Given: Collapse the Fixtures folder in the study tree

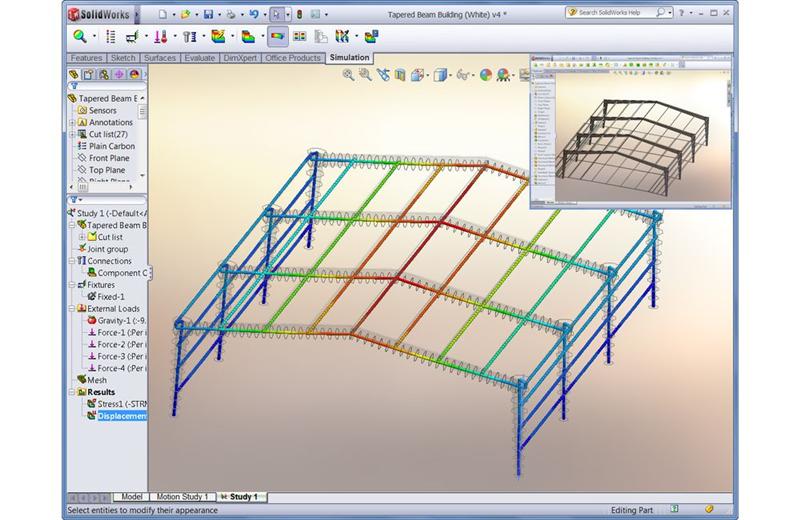Looking at the screenshot, I should pos(73,285).
